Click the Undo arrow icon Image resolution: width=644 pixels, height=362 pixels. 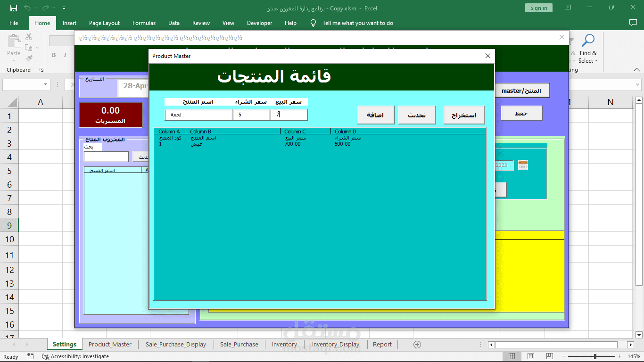27,8
